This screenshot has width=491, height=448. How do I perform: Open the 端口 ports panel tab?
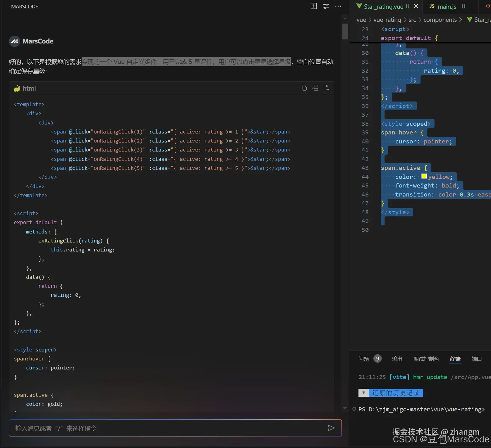pyautogui.click(x=476, y=359)
